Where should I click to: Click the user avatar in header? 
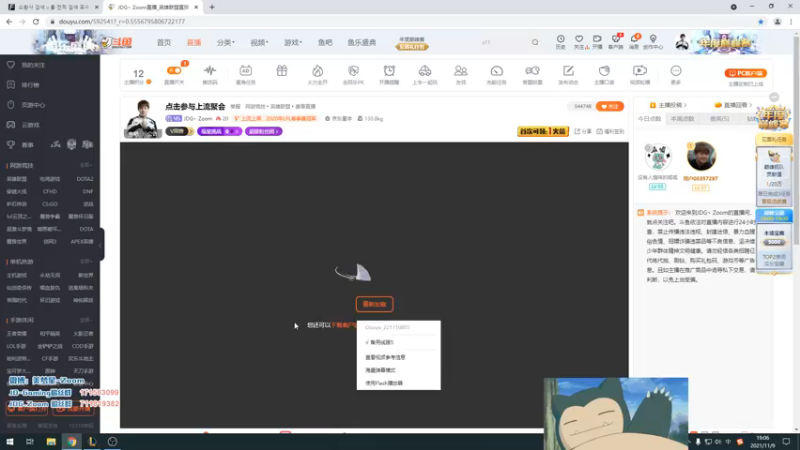682,42
